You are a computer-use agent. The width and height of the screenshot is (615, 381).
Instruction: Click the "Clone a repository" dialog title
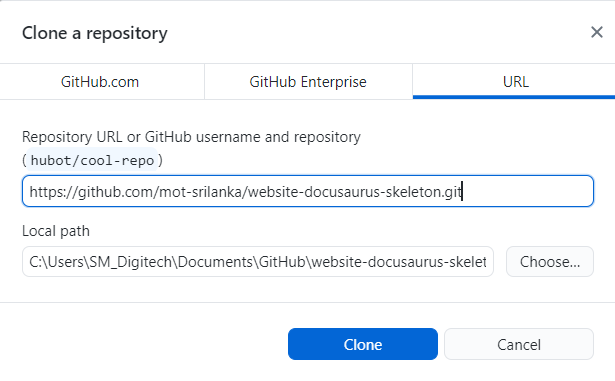click(x=95, y=33)
